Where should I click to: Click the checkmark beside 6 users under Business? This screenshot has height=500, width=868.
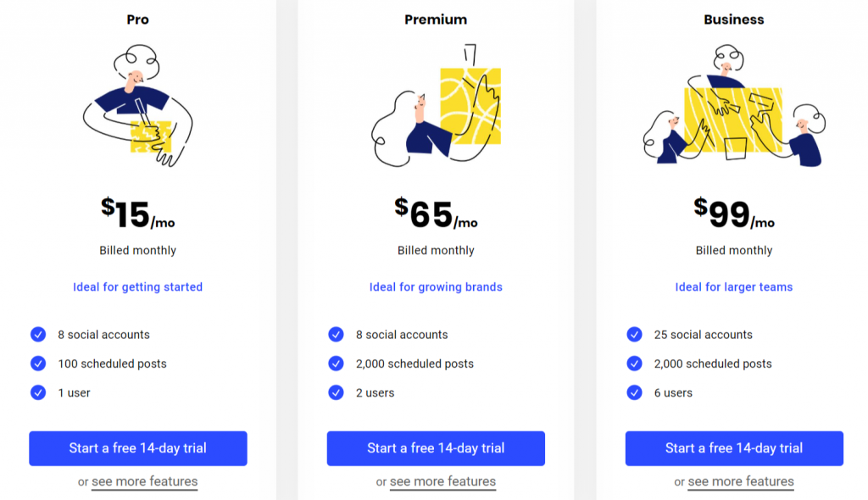pyautogui.click(x=634, y=392)
